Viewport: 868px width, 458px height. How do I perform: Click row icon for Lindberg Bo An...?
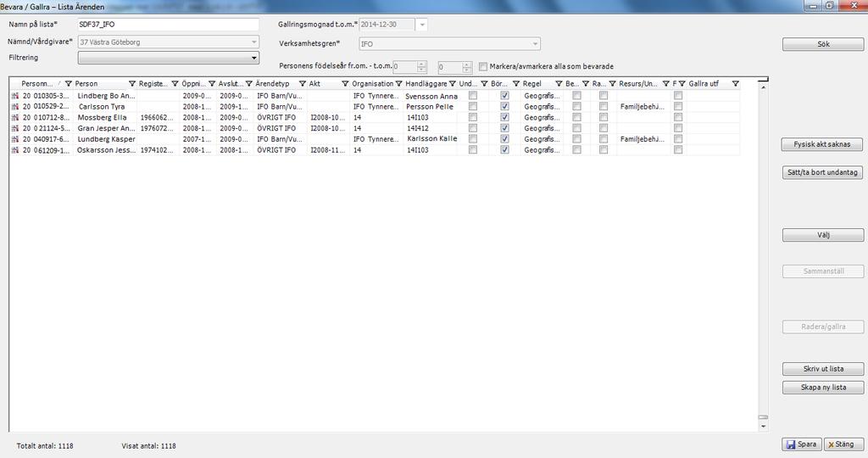click(15, 96)
